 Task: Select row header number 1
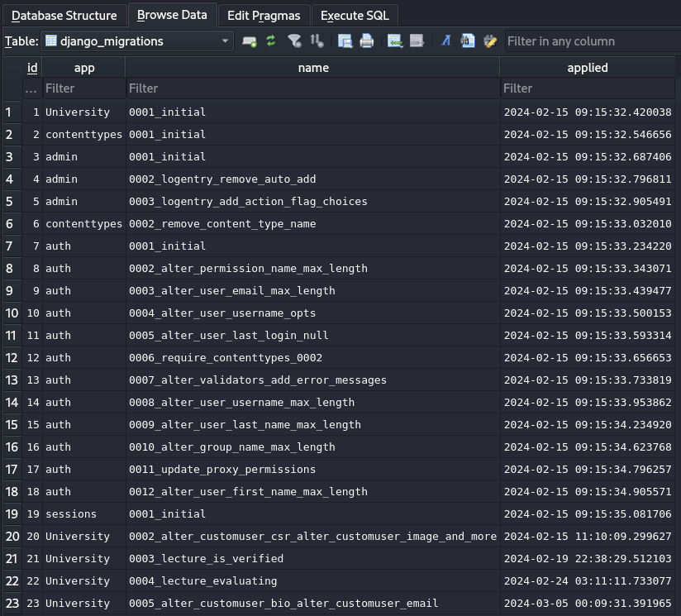(x=12, y=112)
